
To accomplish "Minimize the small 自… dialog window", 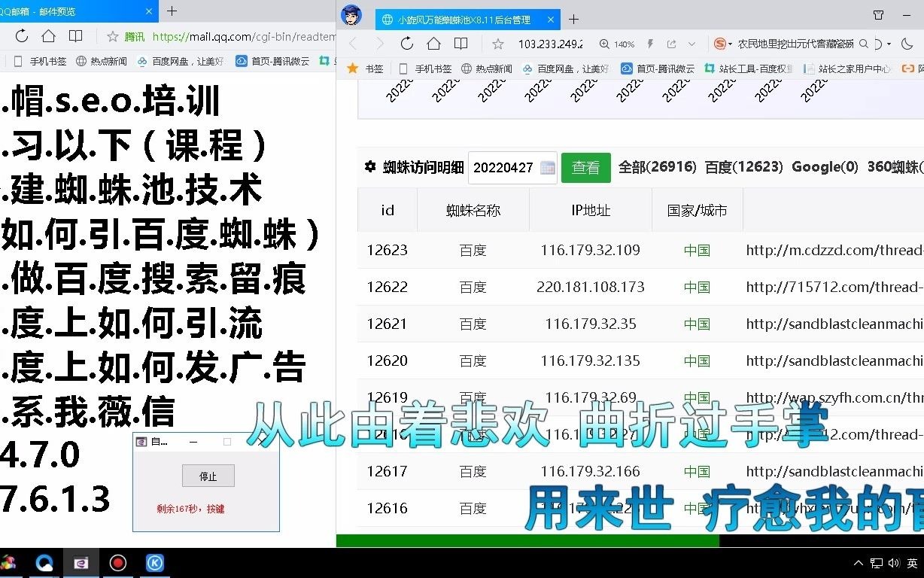I will [x=193, y=442].
